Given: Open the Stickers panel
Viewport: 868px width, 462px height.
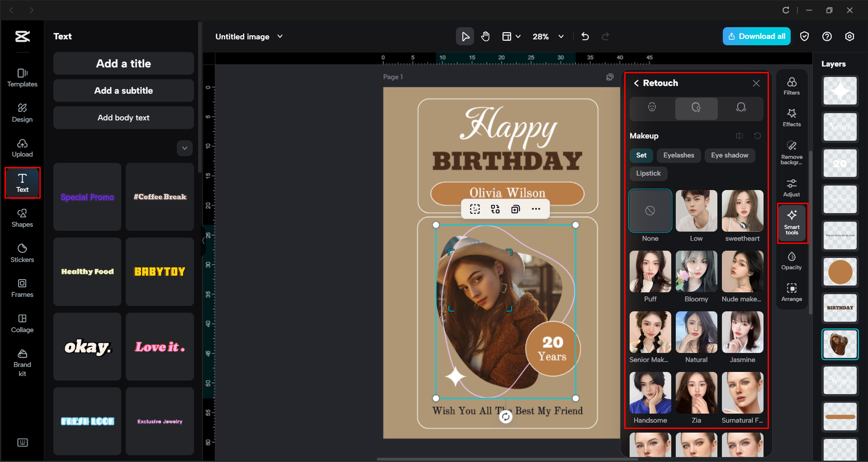Looking at the screenshot, I should [x=22, y=253].
